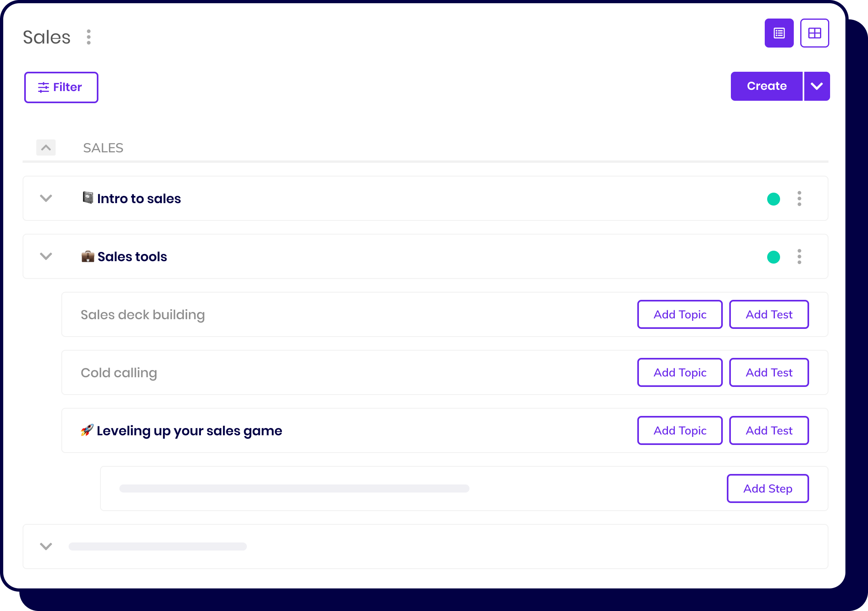Click Add Step under Leveling up your sales game

click(x=768, y=488)
